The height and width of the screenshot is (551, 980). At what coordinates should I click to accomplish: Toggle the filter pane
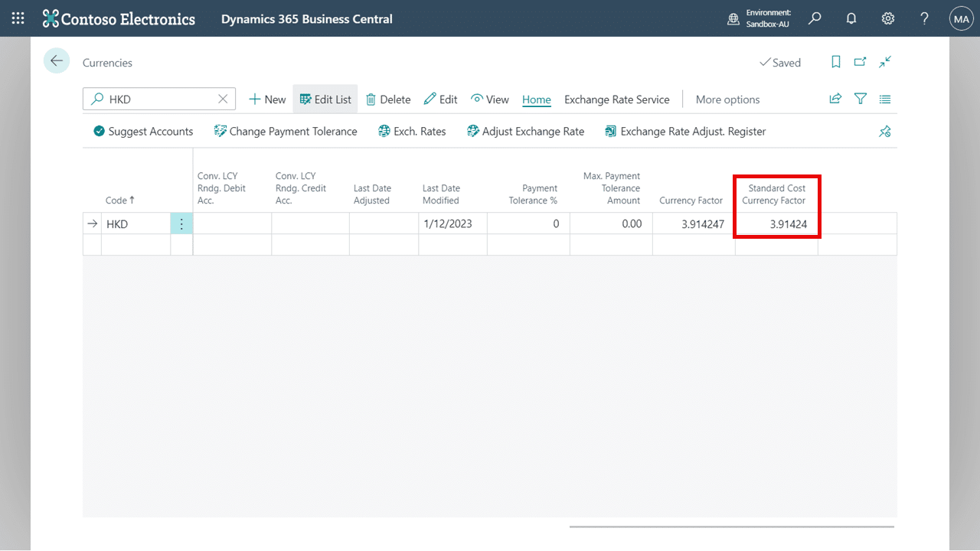pyautogui.click(x=861, y=99)
